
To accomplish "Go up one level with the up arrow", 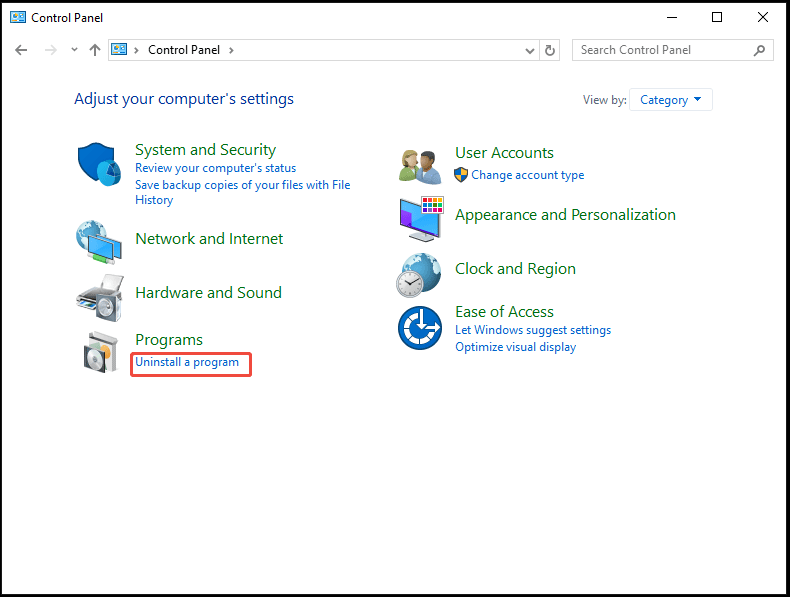I will [95, 50].
